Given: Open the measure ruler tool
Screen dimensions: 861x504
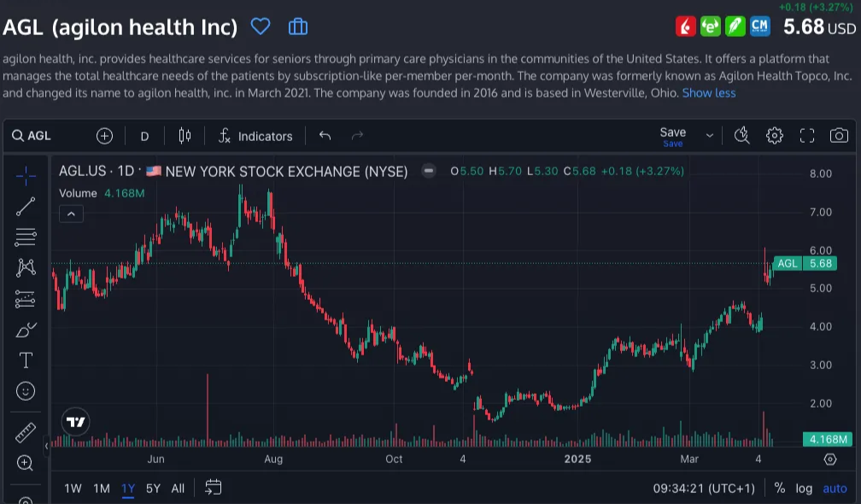Looking at the screenshot, I should point(26,432).
